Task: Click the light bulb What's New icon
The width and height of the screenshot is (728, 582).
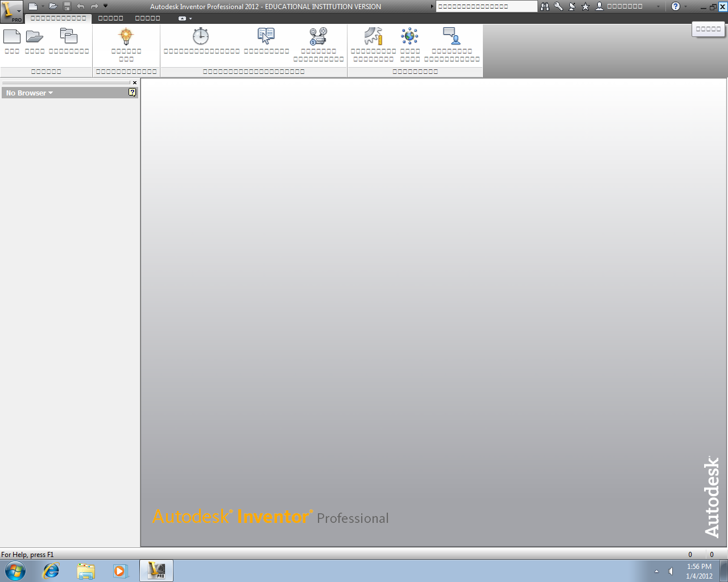Action: [x=126, y=36]
